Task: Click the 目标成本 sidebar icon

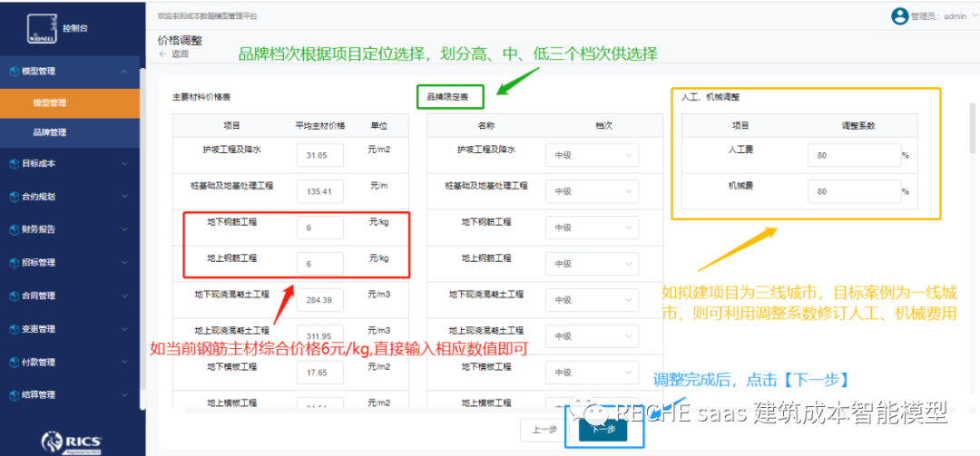Action: coord(13,163)
